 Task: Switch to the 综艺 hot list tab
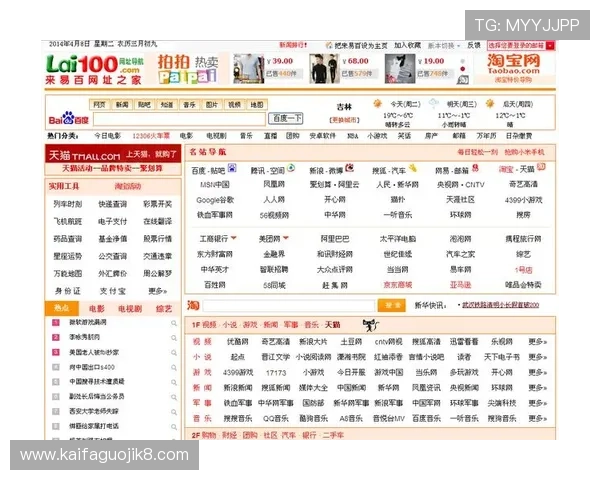(x=164, y=309)
